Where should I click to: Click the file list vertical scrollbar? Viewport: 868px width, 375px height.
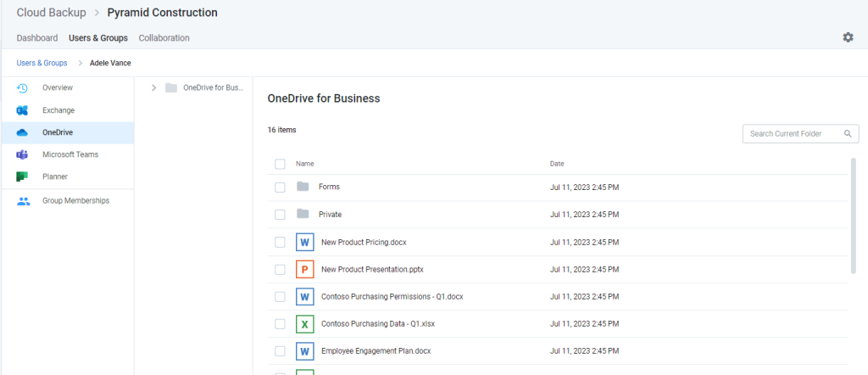tap(853, 216)
